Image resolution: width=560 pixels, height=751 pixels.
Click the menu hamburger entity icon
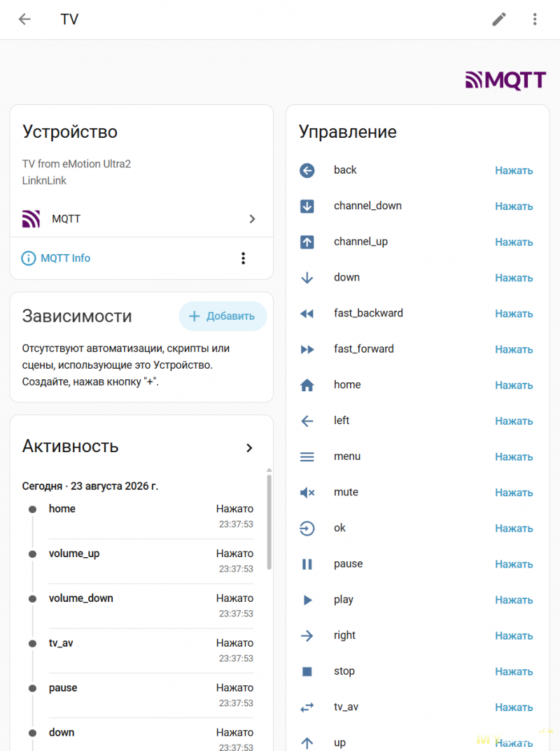pyautogui.click(x=307, y=457)
